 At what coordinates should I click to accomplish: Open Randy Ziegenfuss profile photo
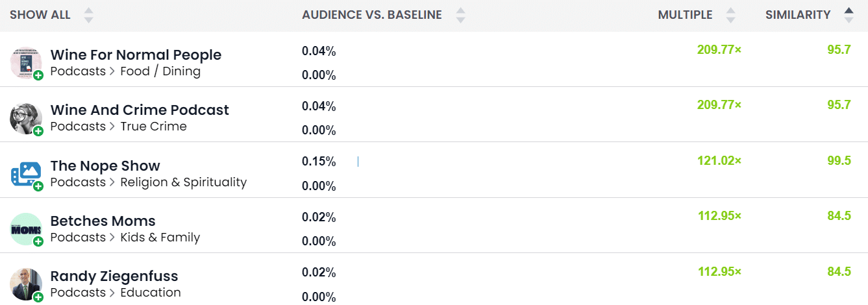point(26,284)
